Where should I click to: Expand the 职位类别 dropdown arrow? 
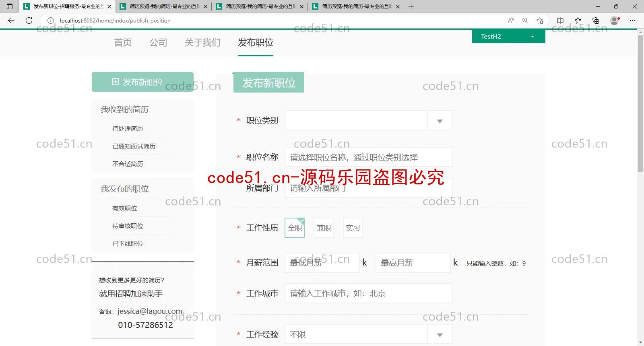(440, 121)
